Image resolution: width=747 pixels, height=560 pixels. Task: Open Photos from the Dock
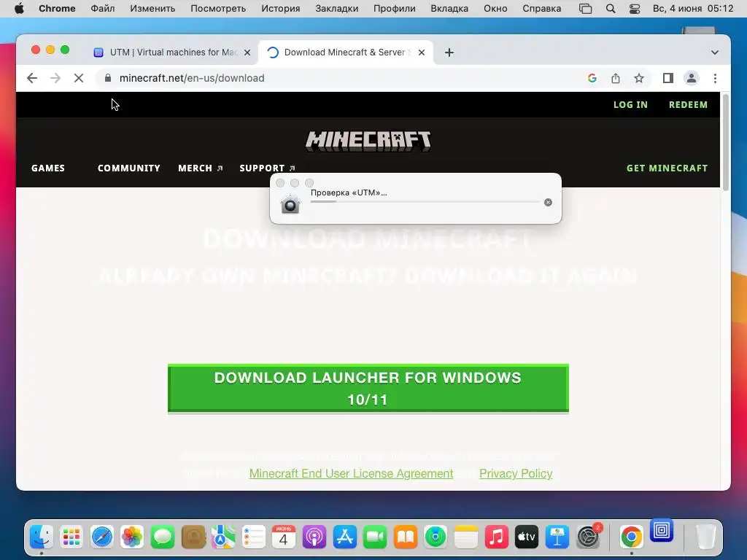(132, 537)
